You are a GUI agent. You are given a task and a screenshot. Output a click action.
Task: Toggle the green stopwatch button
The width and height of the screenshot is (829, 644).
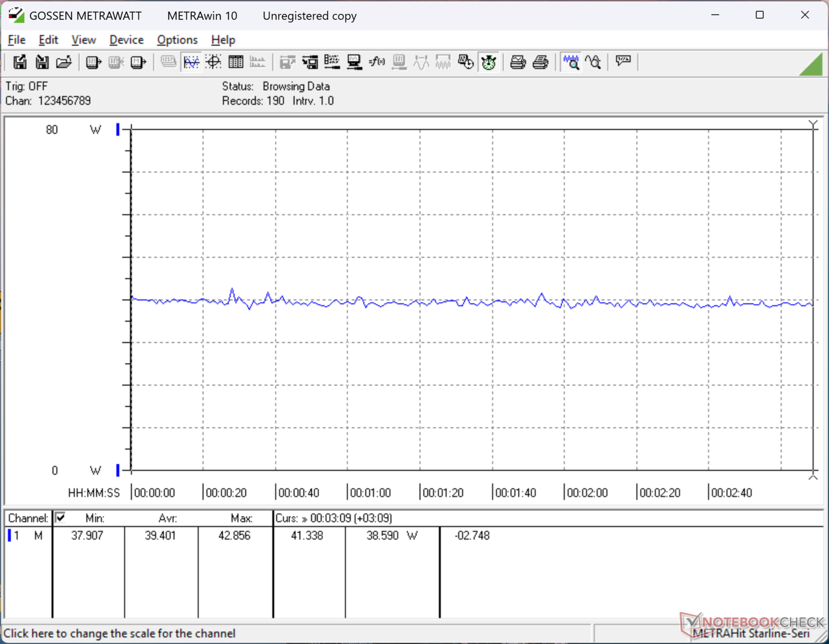tap(488, 62)
